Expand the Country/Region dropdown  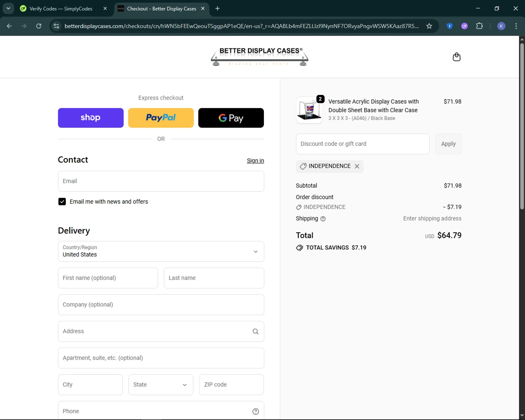pos(161,251)
